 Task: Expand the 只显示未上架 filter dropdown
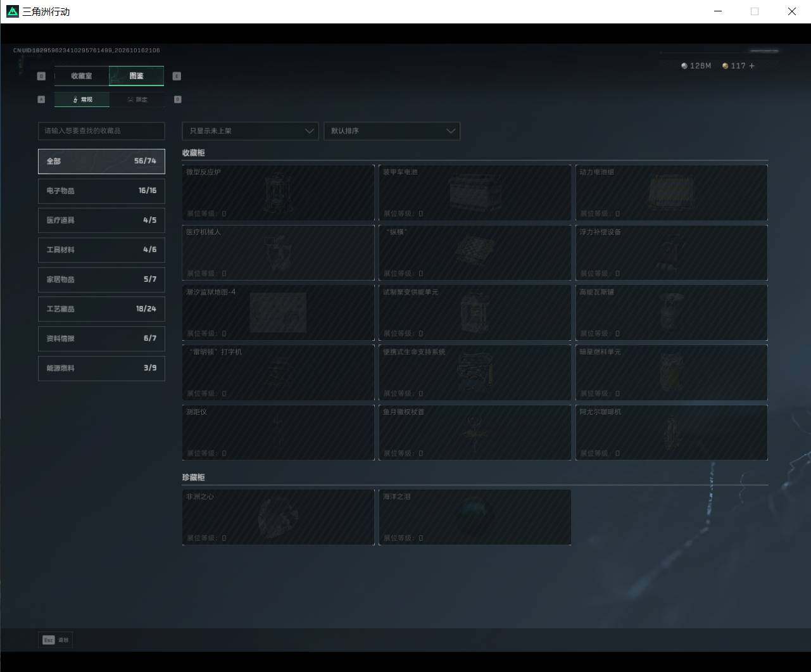click(250, 131)
